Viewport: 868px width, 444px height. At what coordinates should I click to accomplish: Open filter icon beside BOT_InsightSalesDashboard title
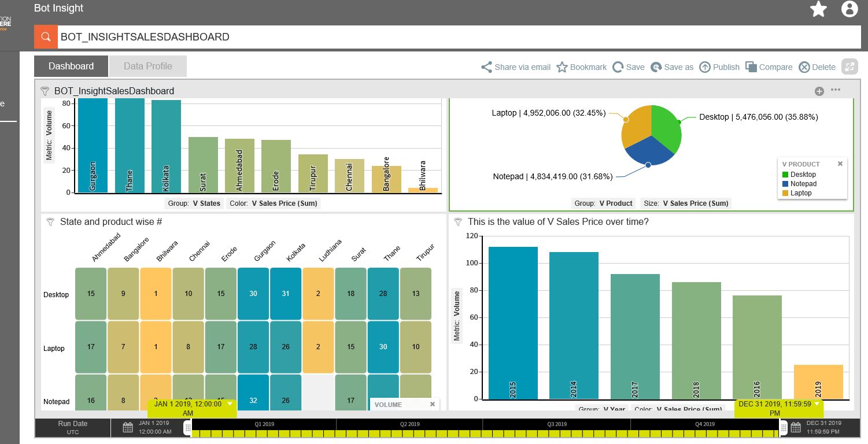45,91
